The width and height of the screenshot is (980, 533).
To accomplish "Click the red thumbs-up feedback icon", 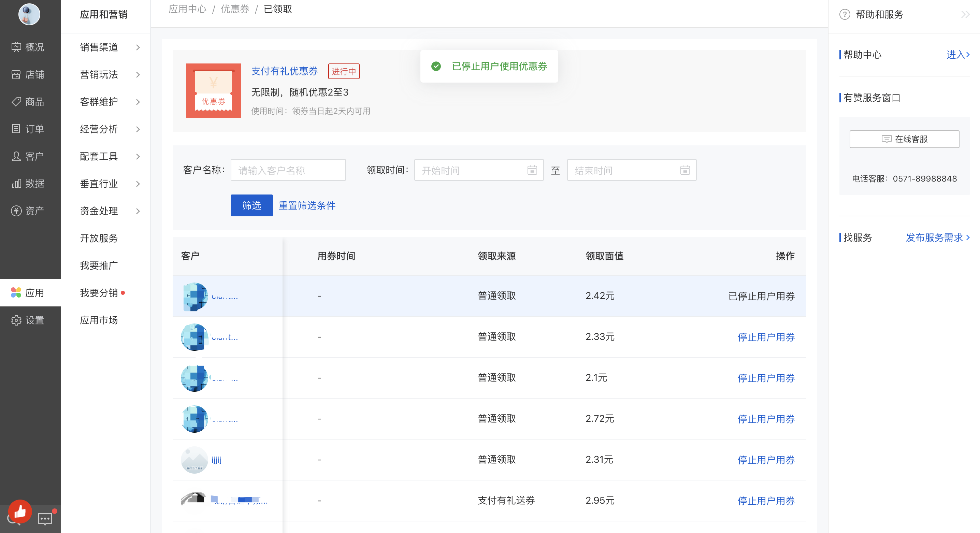I will point(20,512).
